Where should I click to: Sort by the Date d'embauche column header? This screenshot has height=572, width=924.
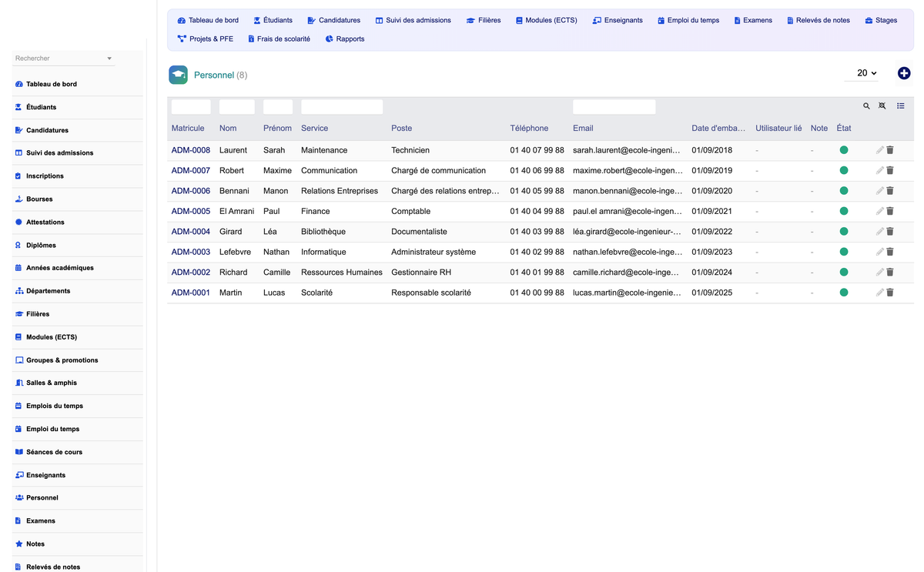coord(718,128)
